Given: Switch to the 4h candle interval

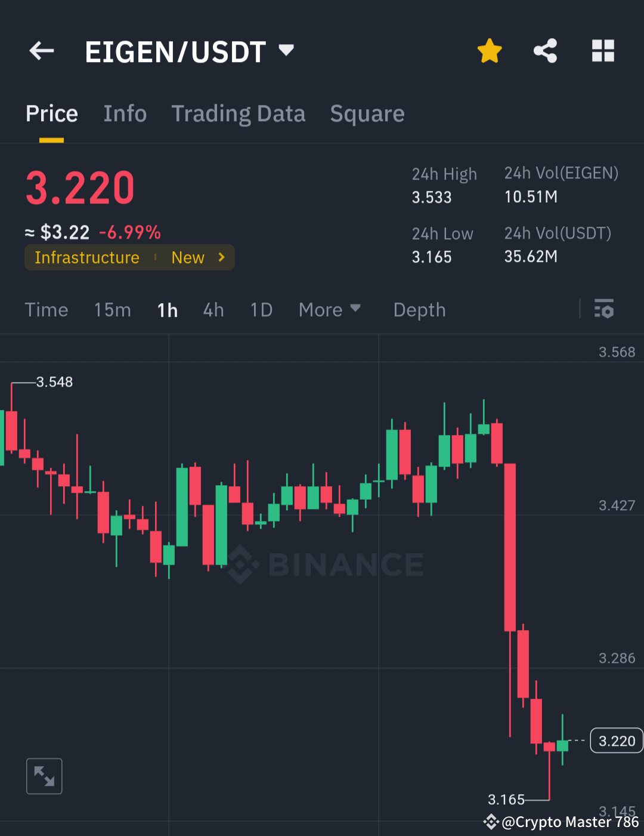Looking at the screenshot, I should pyautogui.click(x=213, y=309).
